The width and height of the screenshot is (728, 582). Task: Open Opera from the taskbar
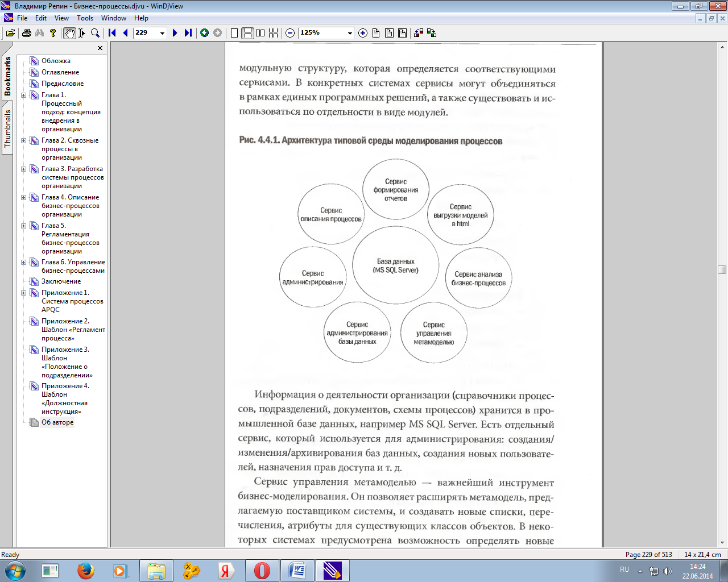[262, 571]
